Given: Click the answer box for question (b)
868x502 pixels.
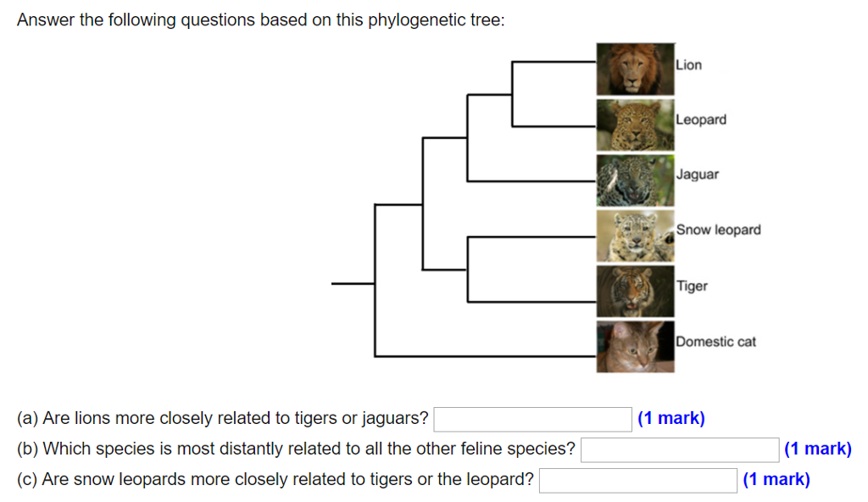Looking at the screenshot, I should point(679,449).
